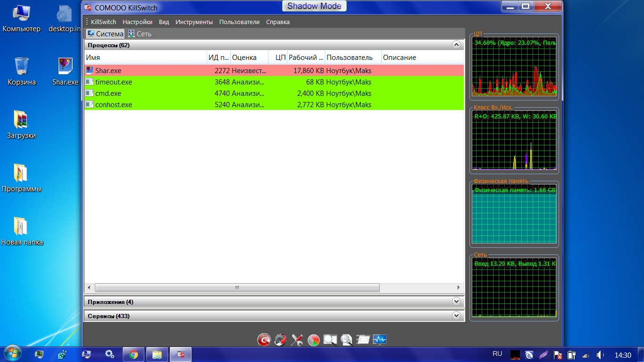
Task: Switch to the Сеть tab
Action: [x=140, y=34]
